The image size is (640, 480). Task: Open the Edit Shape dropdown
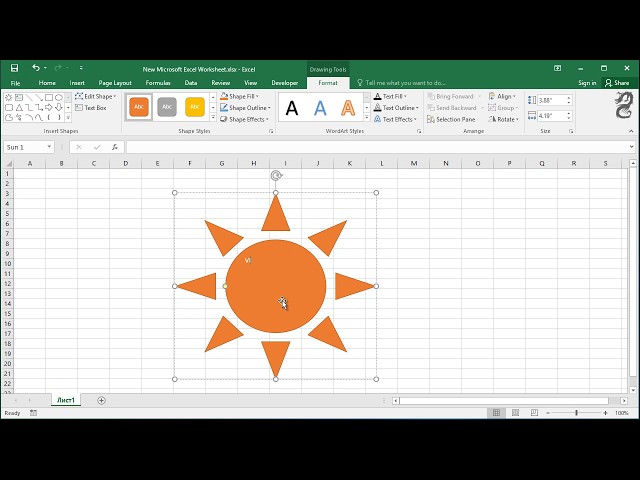pos(96,96)
